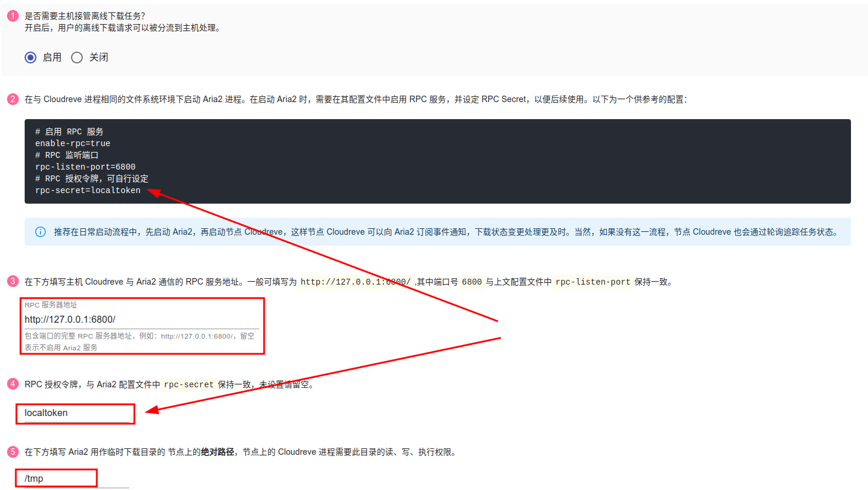Click the step 2 number badge

pos(13,99)
